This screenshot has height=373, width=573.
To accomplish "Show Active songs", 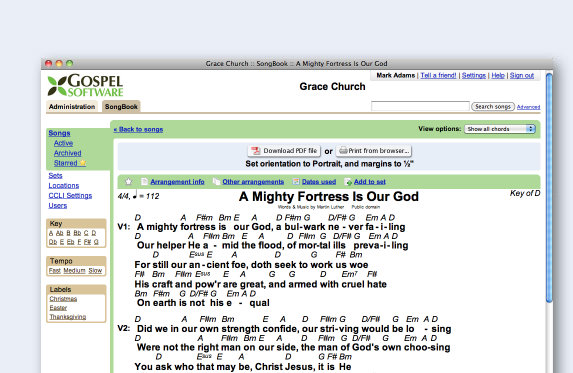I will (x=64, y=143).
